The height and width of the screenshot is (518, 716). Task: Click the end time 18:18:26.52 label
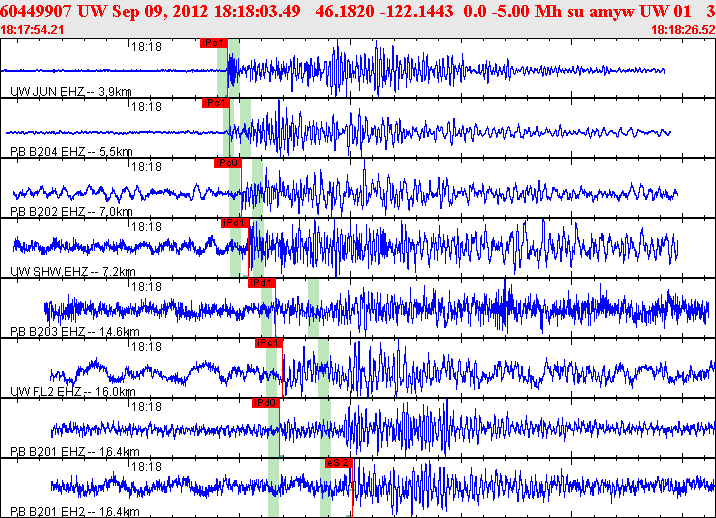682,30
